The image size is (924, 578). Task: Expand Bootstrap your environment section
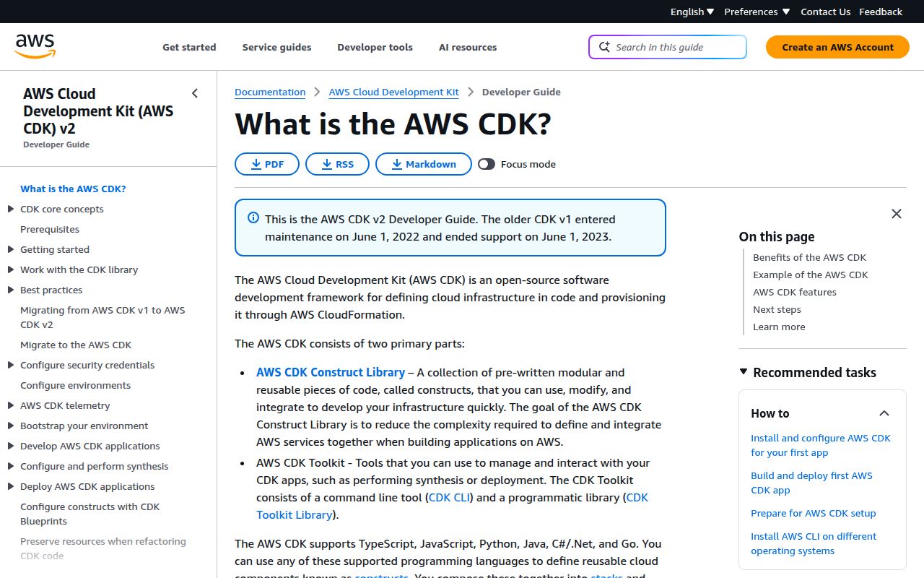pos(11,426)
